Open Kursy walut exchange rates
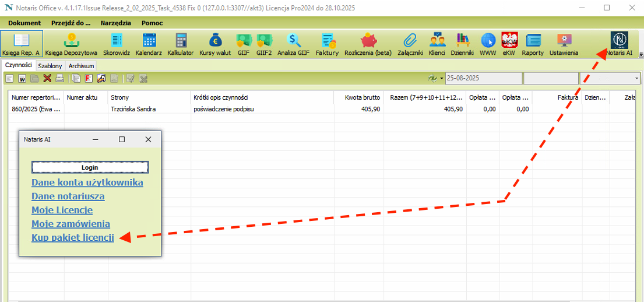This screenshot has height=302, width=644. tap(215, 44)
